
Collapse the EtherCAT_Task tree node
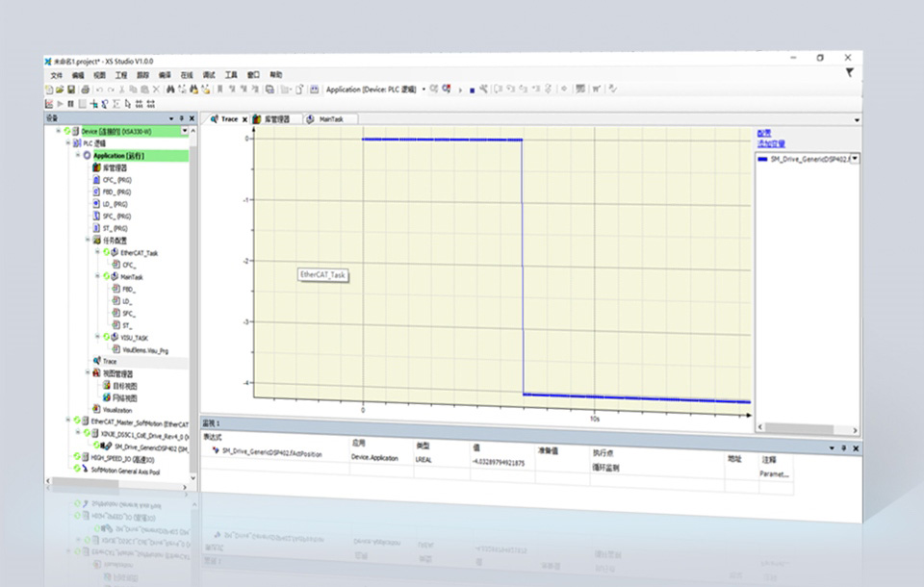pos(99,253)
